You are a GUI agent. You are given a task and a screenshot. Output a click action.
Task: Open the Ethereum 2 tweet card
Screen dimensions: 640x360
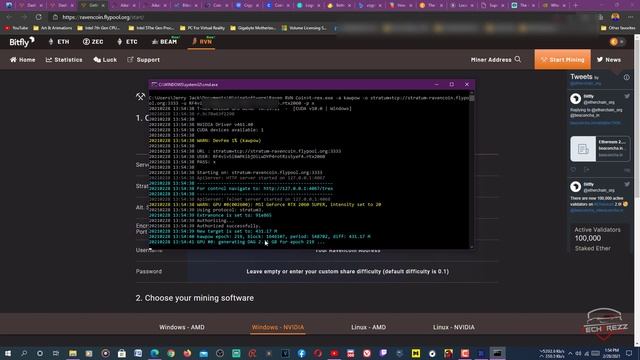[600, 149]
